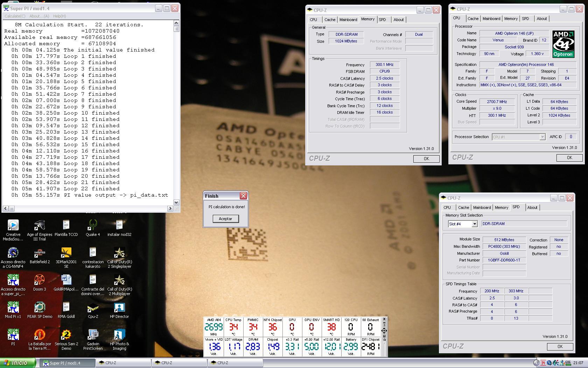Click the Super PI horizontal scrollbar right arrow
The width and height of the screenshot is (588, 368).
pyautogui.click(x=170, y=209)
